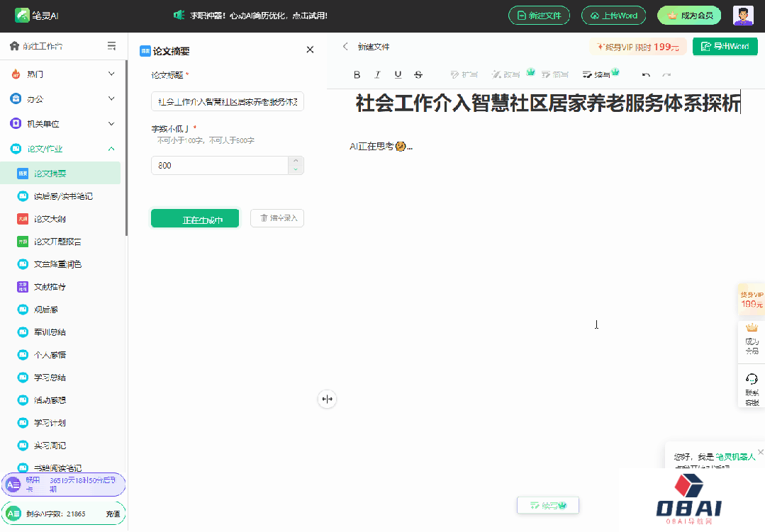
Task: Increase word count using the stepper arrow
Action: point(296,162)
